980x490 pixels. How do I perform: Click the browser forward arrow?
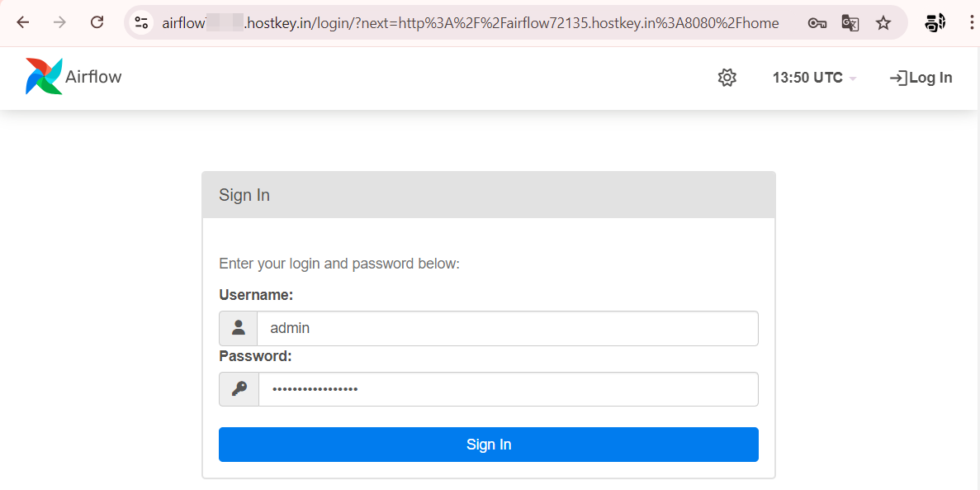coord(59,22)
